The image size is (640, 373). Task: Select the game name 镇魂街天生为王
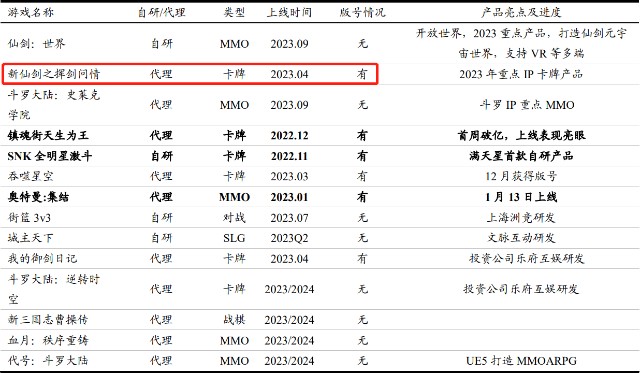click(48, 135)
